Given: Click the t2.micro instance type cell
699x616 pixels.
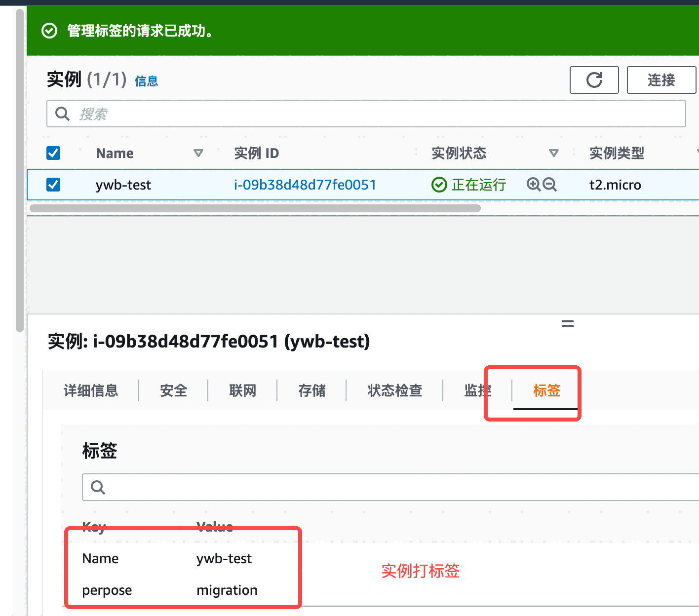Looking at the screenshot, I should 615,185.
